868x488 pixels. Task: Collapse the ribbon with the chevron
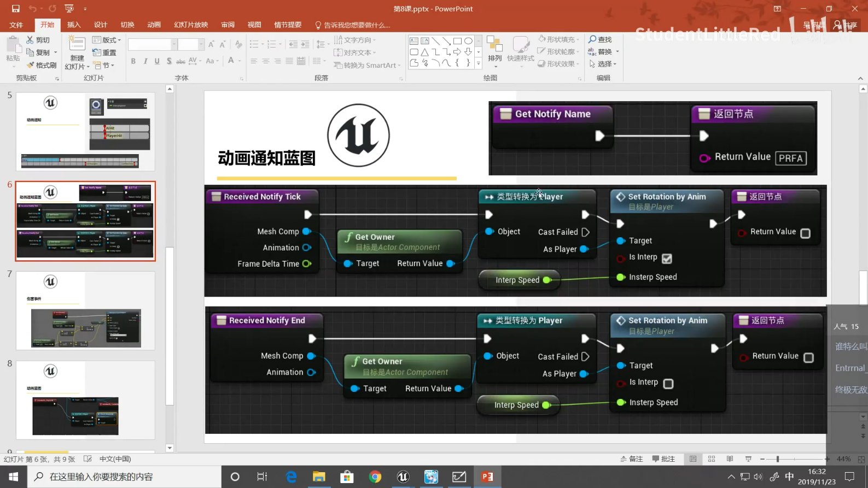tap(860, 78)
